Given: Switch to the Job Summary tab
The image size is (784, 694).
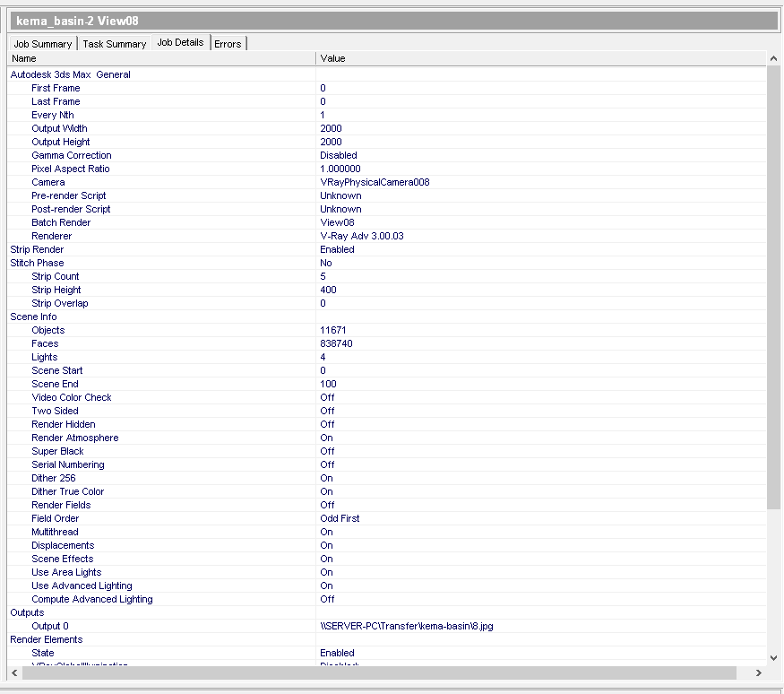Looking at the screenshot, I should [43, 44].
